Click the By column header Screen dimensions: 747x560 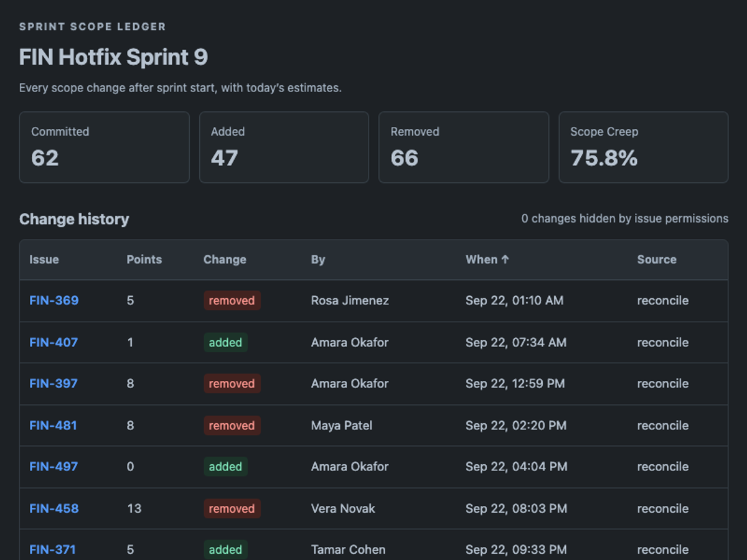point(318,259)
